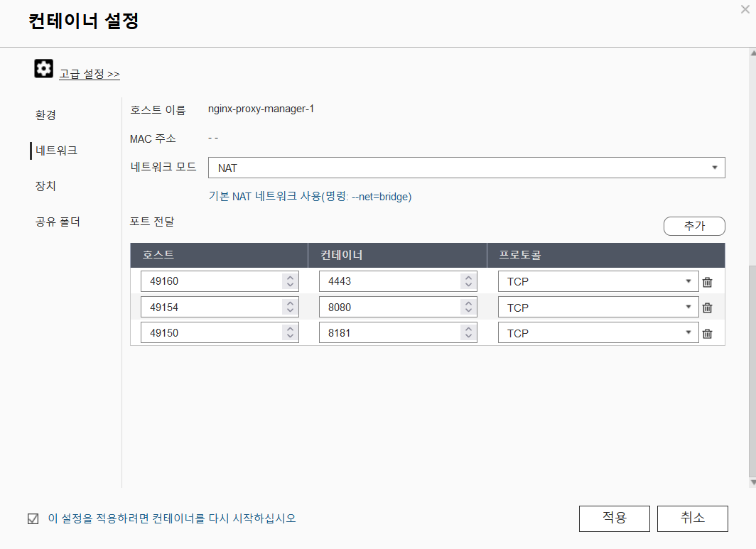Switch to the 환경 tab
The width and height of the screenshot is (756, 549).
point(45,115)
